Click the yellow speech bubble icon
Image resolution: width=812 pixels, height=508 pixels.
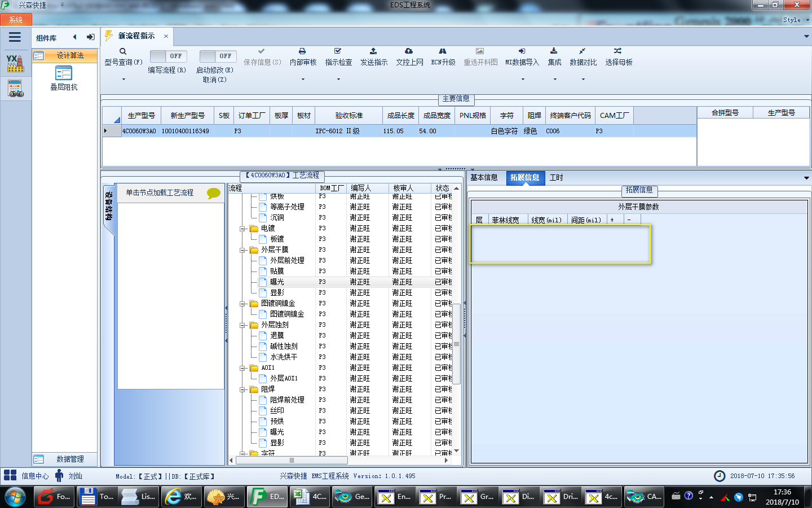(214, 193)
